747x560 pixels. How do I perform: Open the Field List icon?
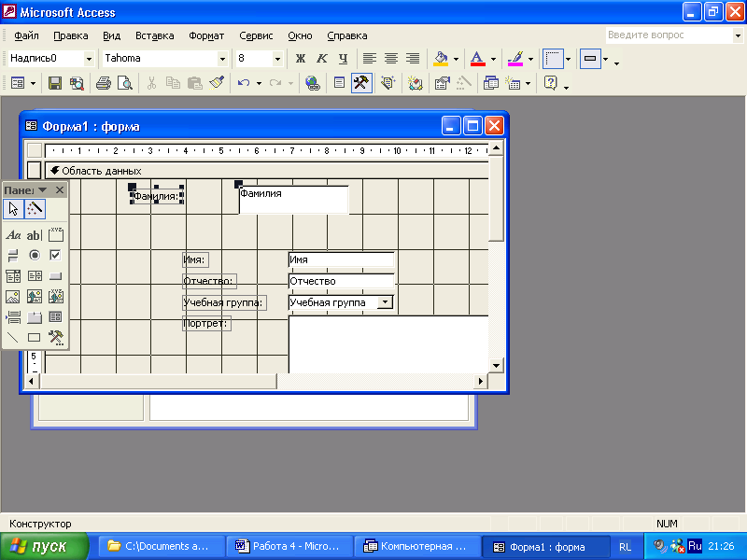[x=339, y=83]
